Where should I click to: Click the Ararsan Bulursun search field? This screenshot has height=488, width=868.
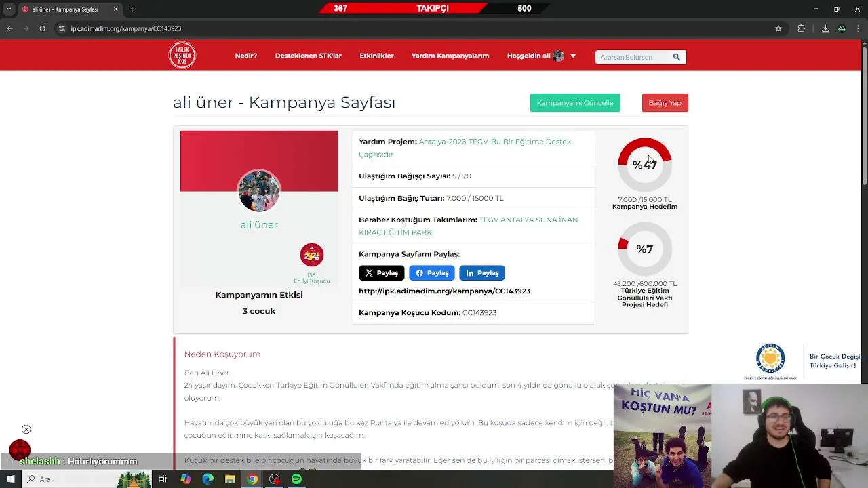point(632,57)
